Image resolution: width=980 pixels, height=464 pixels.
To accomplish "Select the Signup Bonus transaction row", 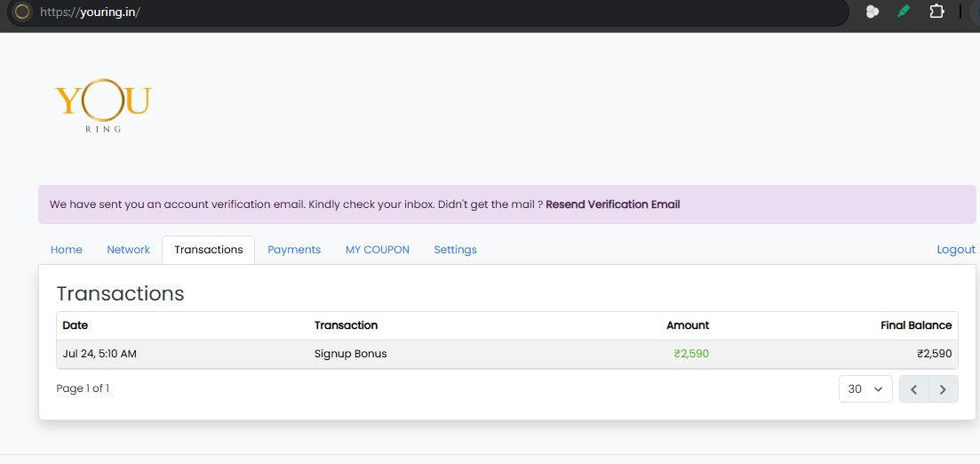I will click(x=506, y=354).
